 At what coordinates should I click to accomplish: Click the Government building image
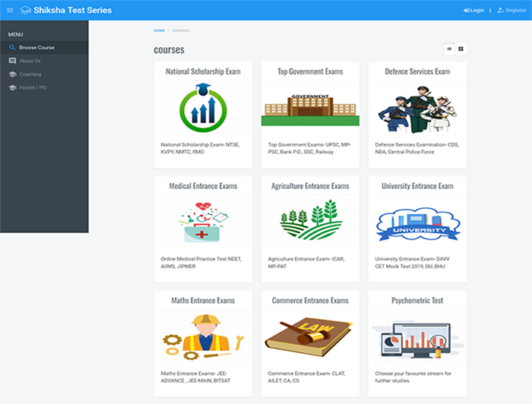[310, 110]
